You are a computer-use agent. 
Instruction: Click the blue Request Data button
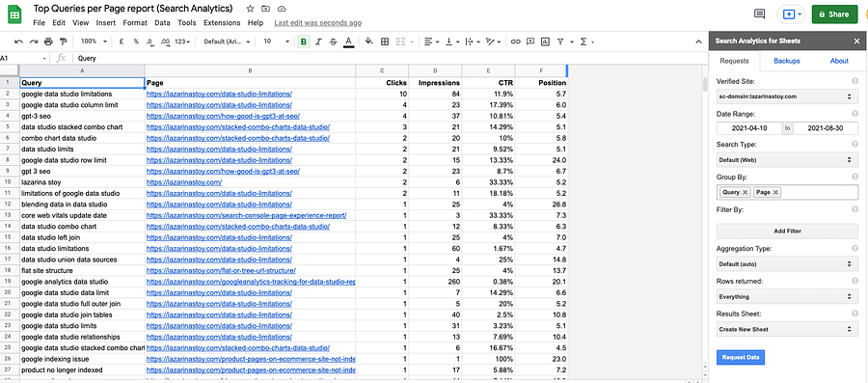(741, 358)
